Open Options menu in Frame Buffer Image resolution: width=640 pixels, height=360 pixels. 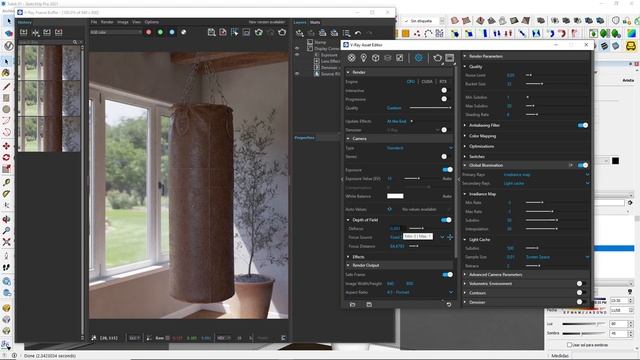tap(151, 22)
